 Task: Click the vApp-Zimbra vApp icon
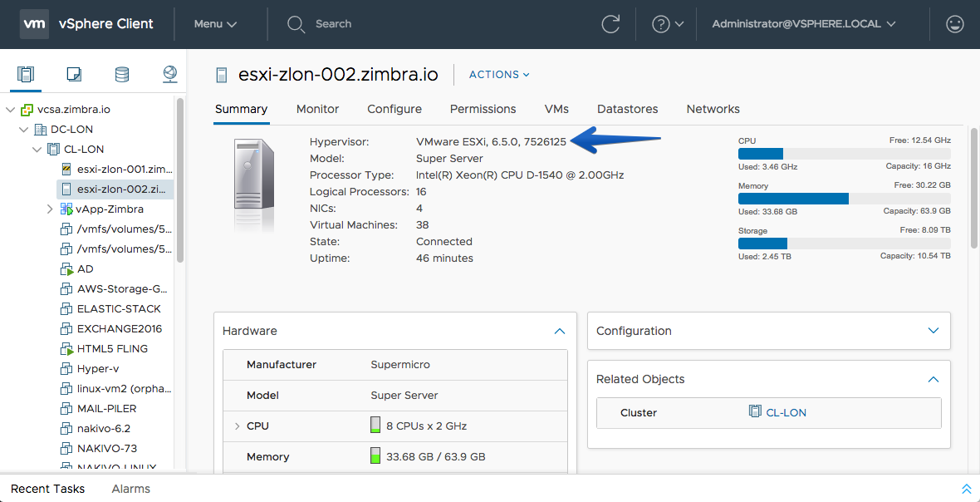point(67,209)
